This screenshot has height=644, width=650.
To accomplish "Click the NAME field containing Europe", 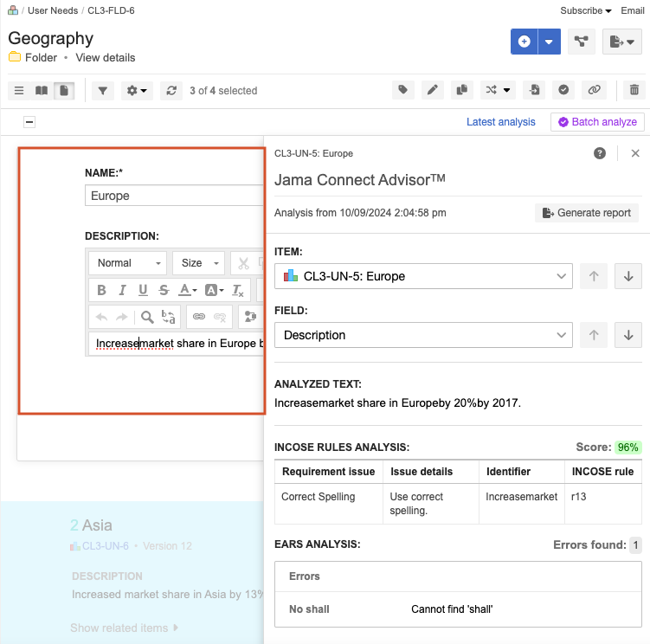I will click(175, 196).
